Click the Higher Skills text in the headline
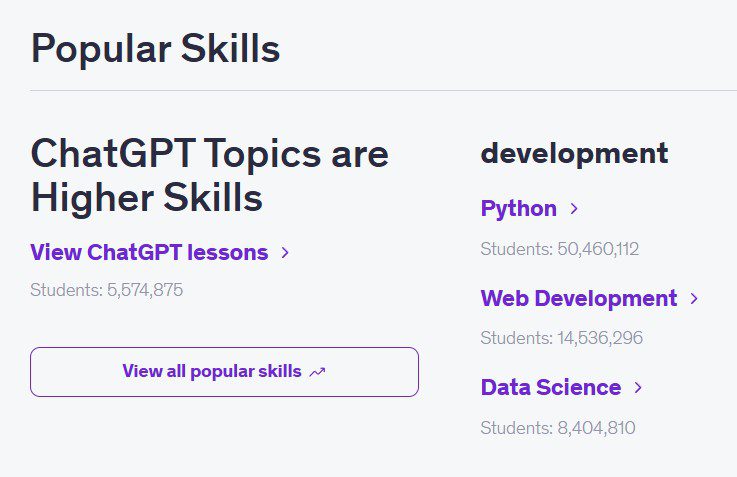Image resolution: width=737 pixels, height=477 pixels. [x=146, y=198]
